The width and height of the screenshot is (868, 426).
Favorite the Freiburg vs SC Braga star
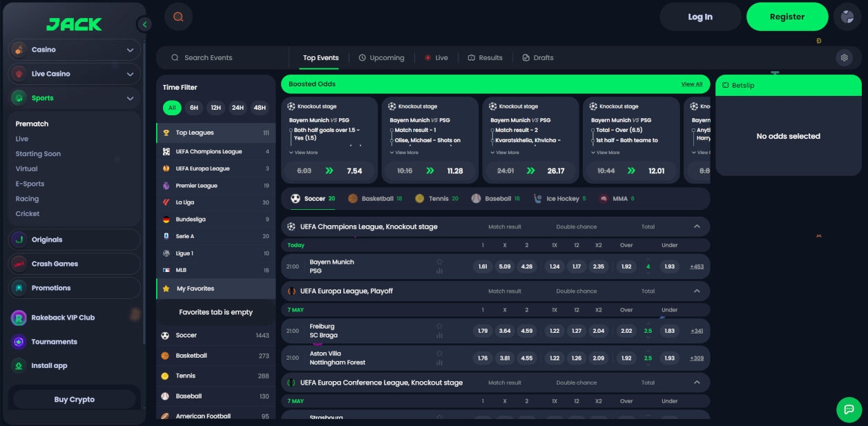439,326
